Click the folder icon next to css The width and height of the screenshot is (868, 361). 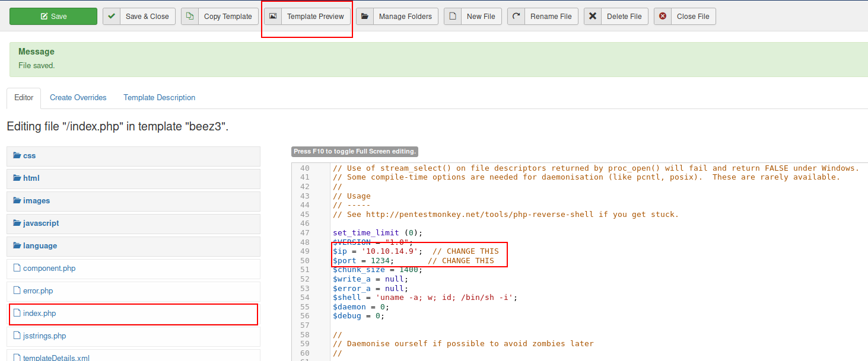pyautogui.click(x=17, y=156)
